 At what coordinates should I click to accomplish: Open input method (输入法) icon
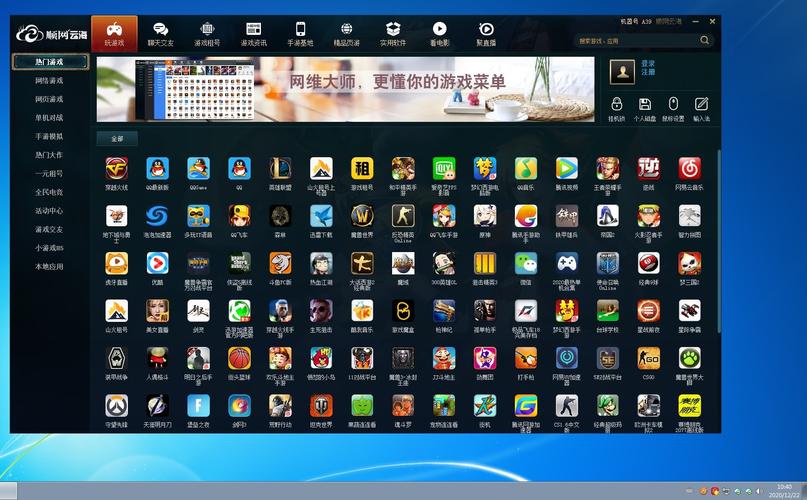[701, 105]
